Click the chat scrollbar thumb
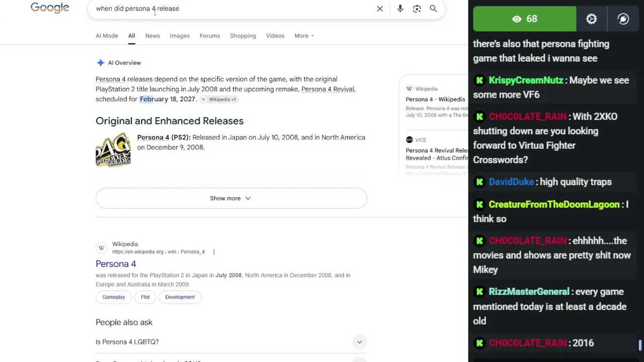Viewport: 644px width, 362px height. click(x=640, y=346)
